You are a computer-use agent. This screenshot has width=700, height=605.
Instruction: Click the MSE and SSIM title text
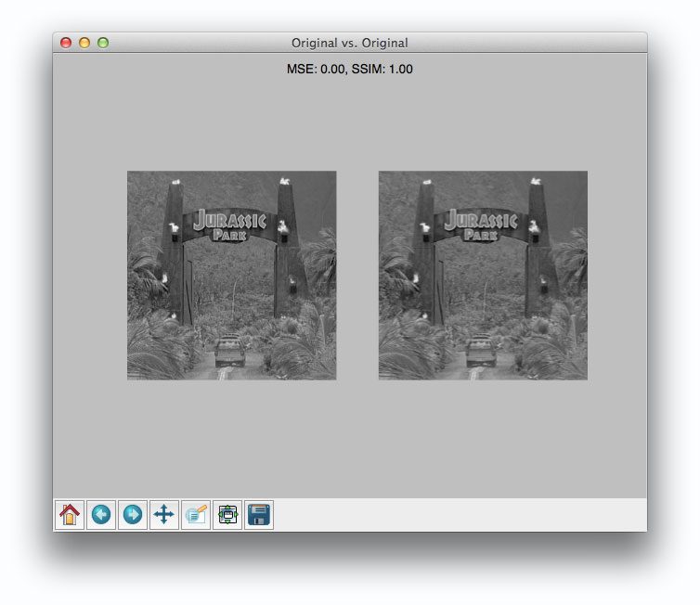tap(350, 70)
